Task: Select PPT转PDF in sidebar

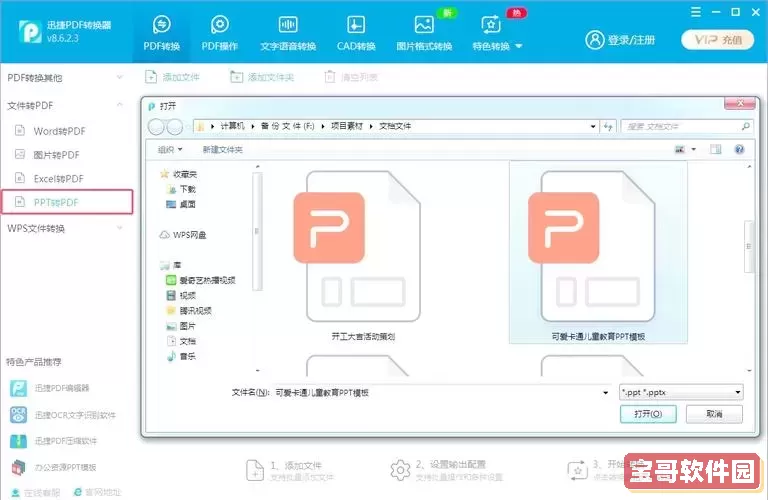Action: coord(67,202)
